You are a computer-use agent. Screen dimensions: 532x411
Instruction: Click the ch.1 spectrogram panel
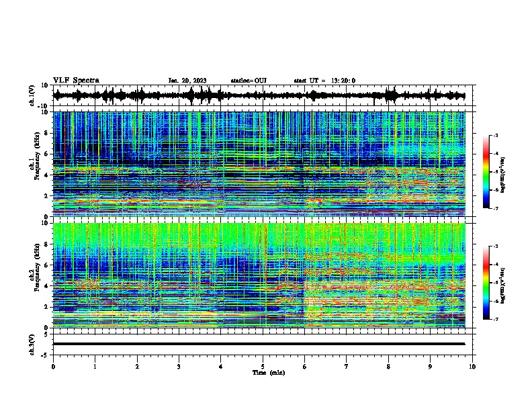pyautogui.click(x=259, y=164)
